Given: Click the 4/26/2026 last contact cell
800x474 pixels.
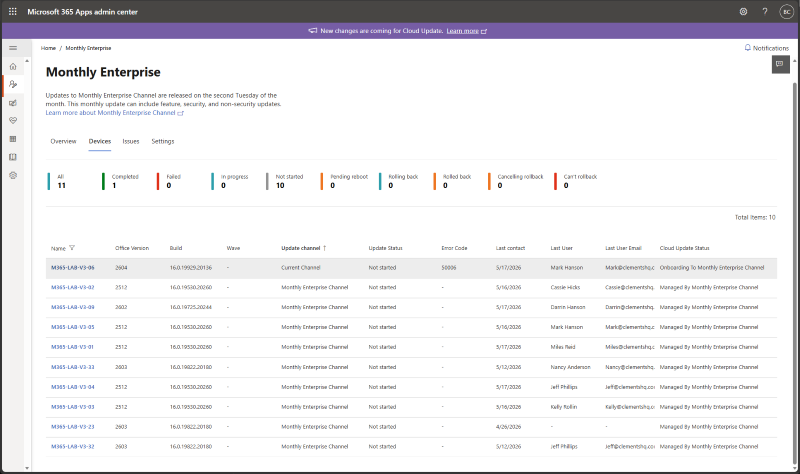Looking at the screenshot, I should (x=508, y=427).
